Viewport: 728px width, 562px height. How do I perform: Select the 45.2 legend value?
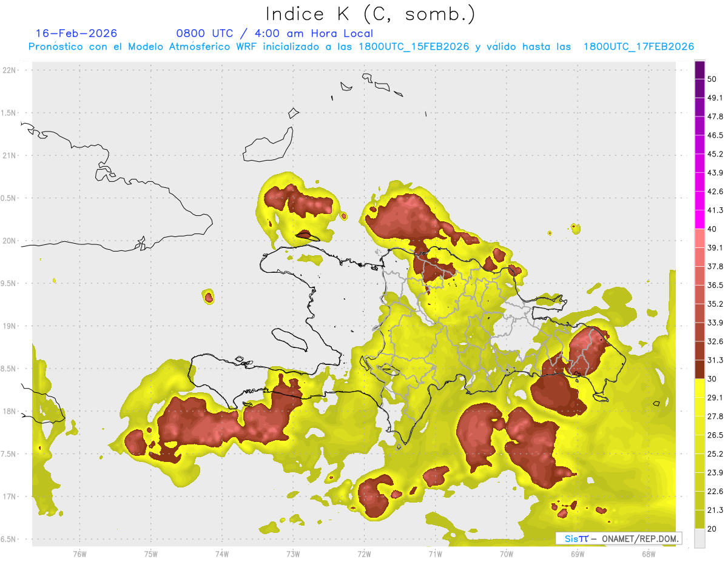tap(715, 154)
